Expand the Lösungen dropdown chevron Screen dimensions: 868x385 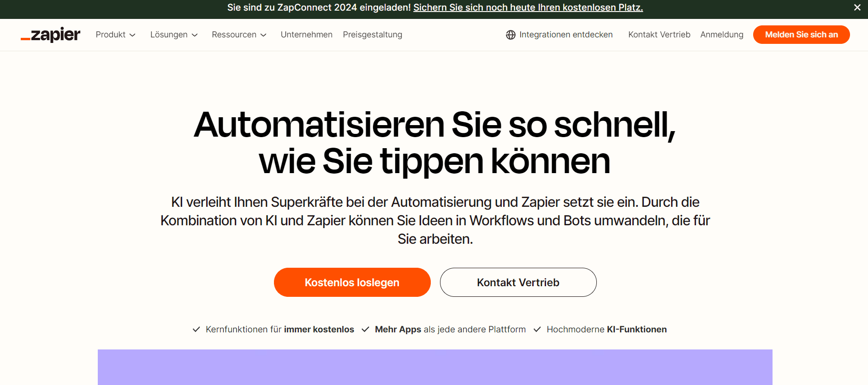pos(195,35)
